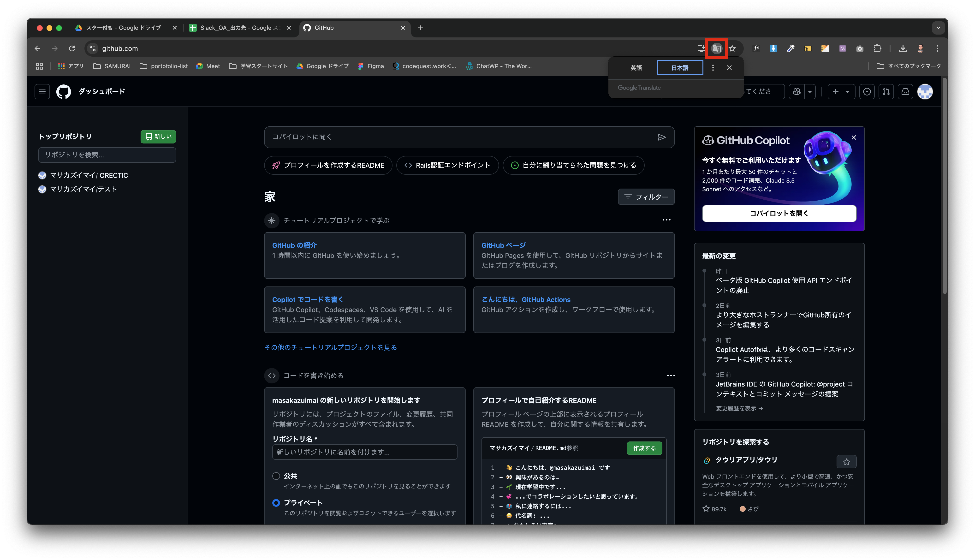Open more options for チュートリアルプロジェクトで学ぶ section
The width and height of the screenshot is (975, 560).
pos(667,220)
